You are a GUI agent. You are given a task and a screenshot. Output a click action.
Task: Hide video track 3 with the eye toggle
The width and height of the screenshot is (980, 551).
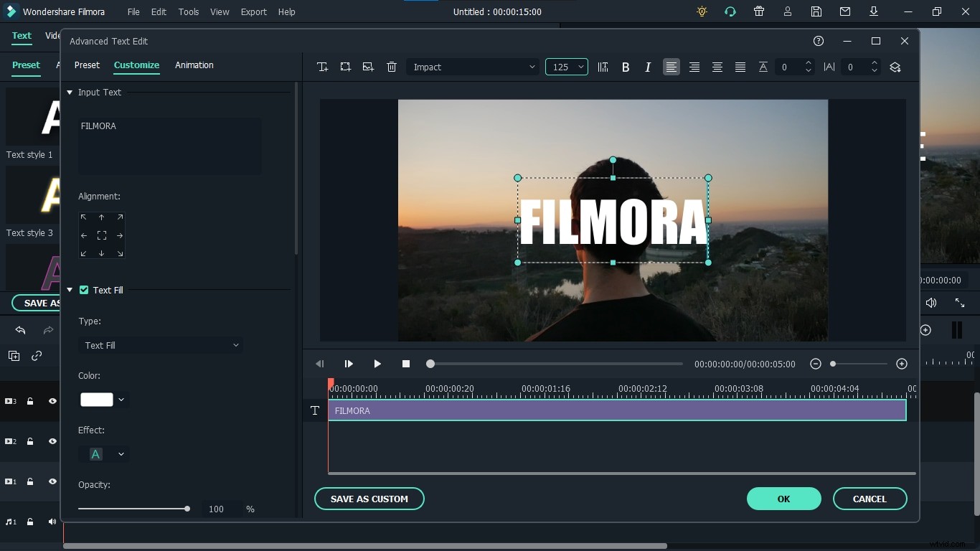pyautogui.click(x=52, y=402)
